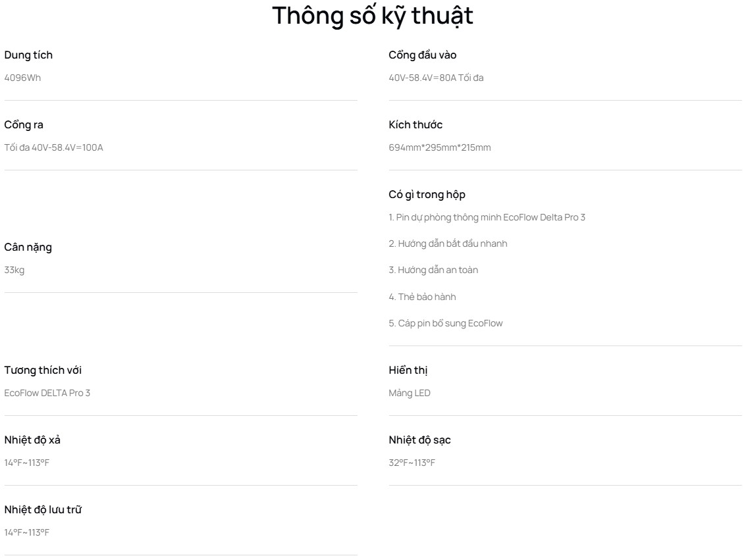Click the "Nhiệt độ xả" label
Image resolution: width=746 pixels, height=560 pixels.
point(32,440)
